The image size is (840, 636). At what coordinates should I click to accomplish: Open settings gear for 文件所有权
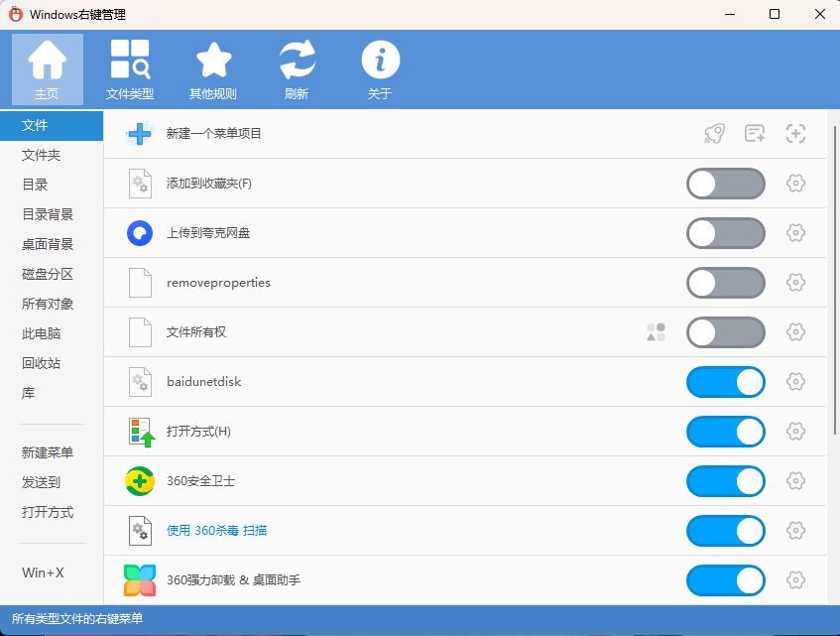(x=795, y=332)
